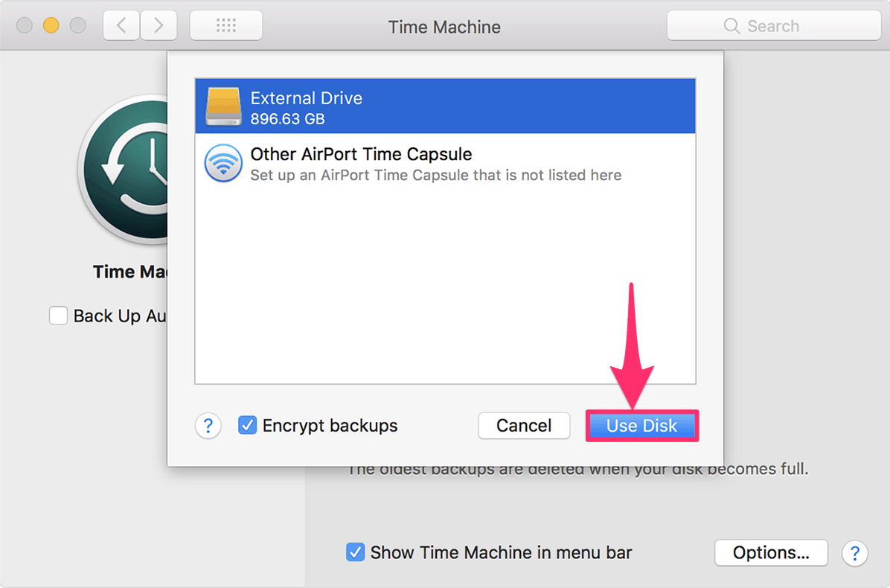Click the External Drive name text

point(307,98)
